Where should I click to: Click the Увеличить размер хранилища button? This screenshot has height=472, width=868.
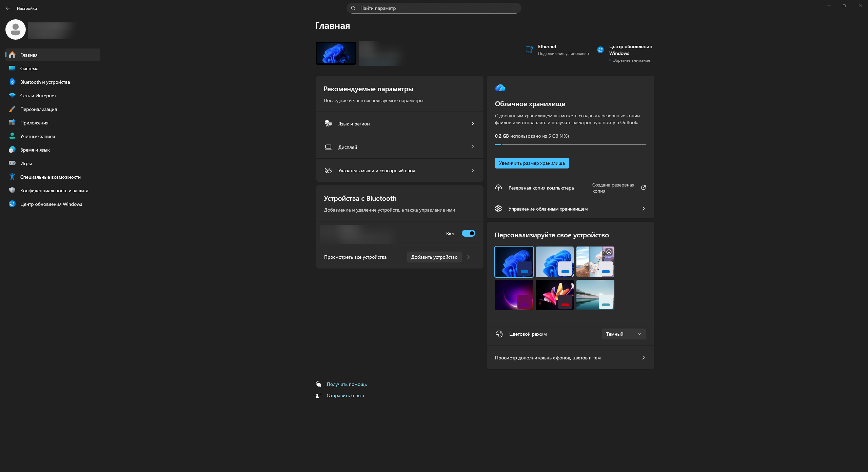531,163
